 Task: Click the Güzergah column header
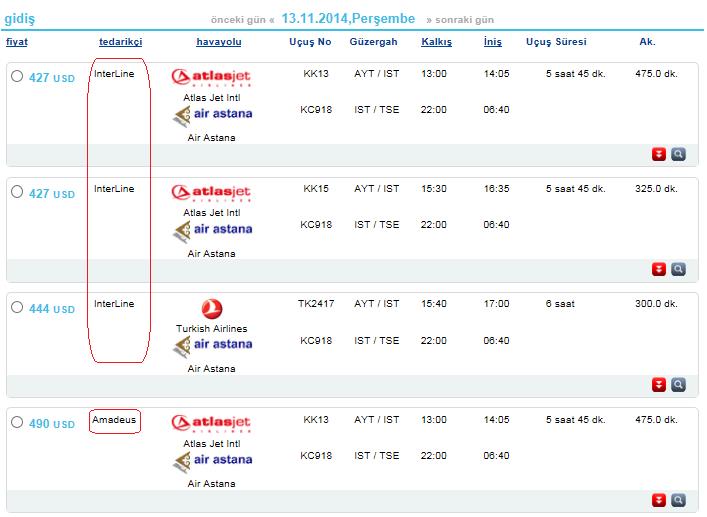click(373, 41)
